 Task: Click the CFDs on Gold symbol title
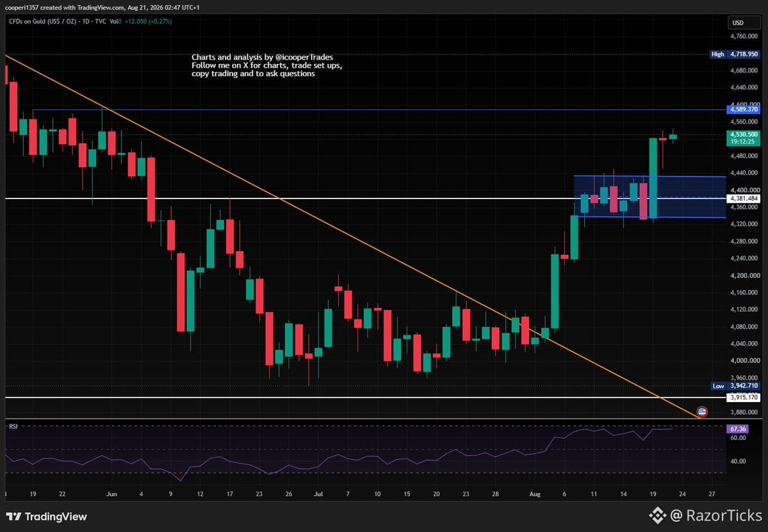pyautogui.click(x=42, y=22)
